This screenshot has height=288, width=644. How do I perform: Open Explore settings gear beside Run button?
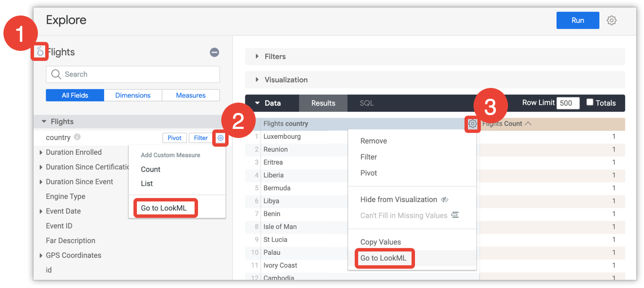click(x=611, y=20)
